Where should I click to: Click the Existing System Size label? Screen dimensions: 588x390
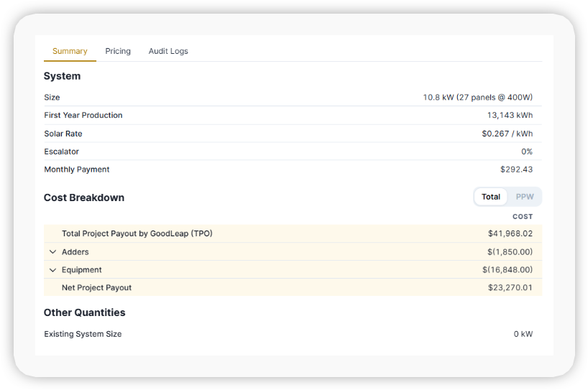[83, 334]
